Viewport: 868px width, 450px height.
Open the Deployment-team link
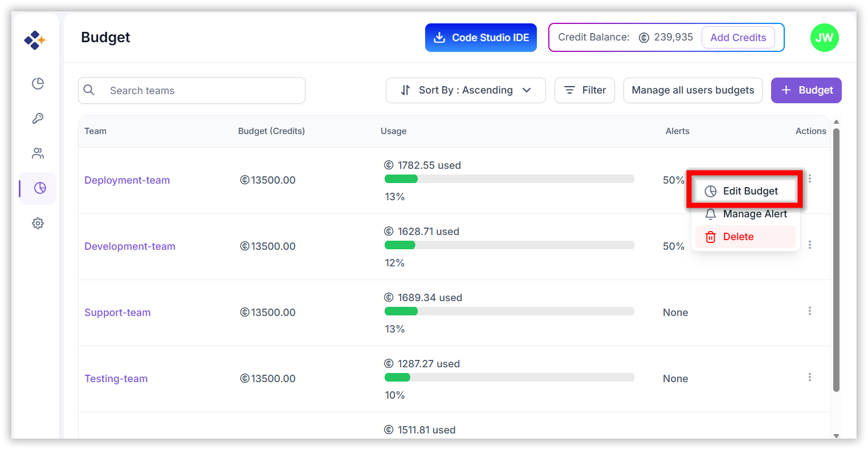click(127, 180)
